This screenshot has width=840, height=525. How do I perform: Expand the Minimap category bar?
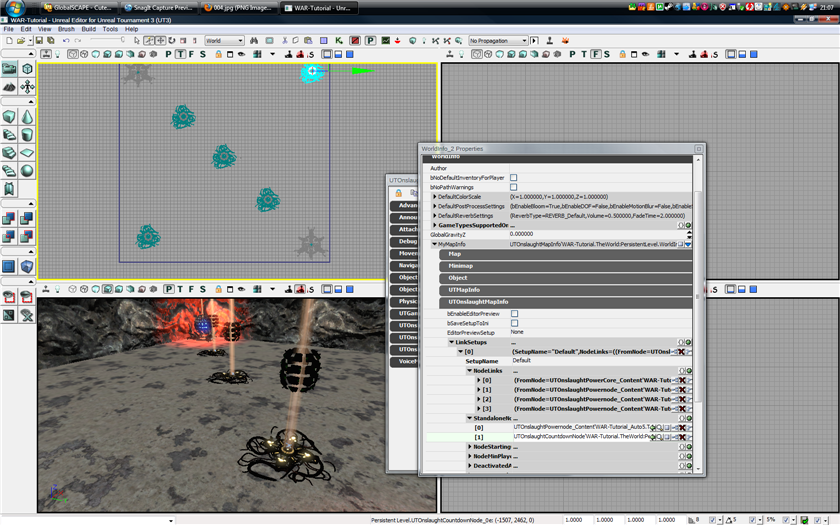(x=566, y=266)
